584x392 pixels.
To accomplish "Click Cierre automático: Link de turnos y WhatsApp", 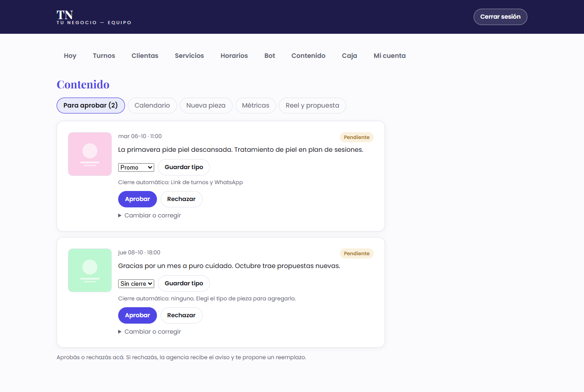I will tap(181, 182).
